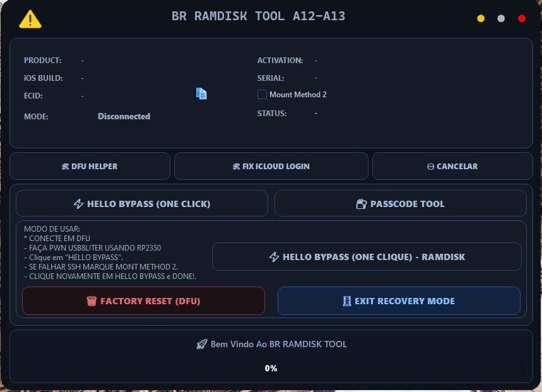The image size is (542, 392).
Task: Click the red FACTORY RESET (DFU) button
Action: click(143, 300)
